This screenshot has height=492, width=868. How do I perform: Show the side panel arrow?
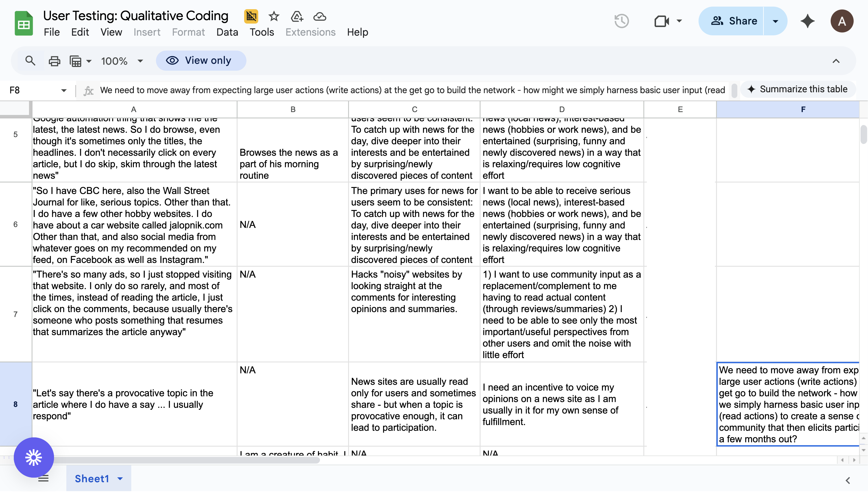click(847, 480)
